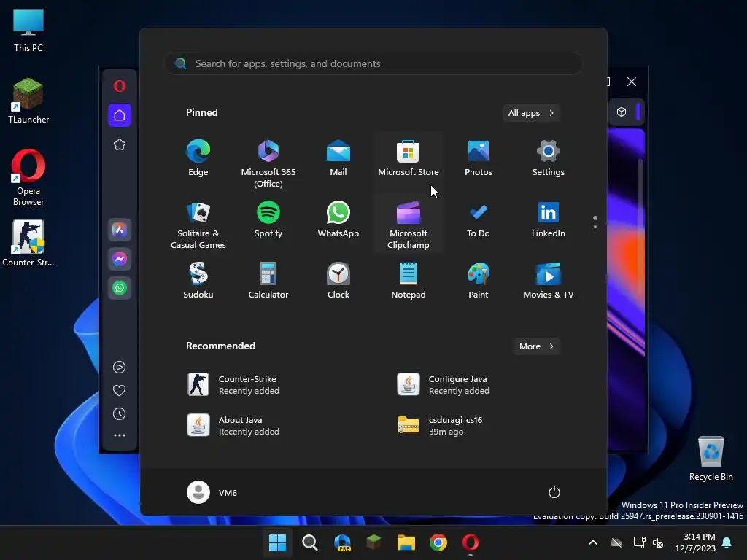Screen dimensions: 747x560
Task: Click Windows Start button on taskbar
Action: (277, 542)
